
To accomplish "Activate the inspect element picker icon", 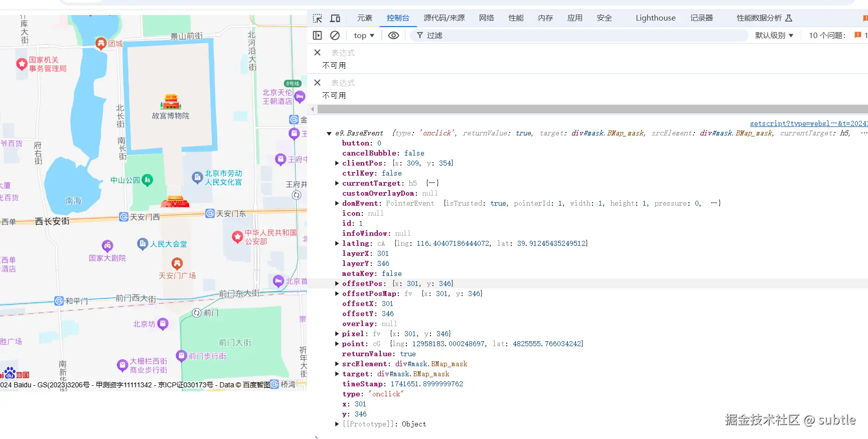I will coord(318,19).
